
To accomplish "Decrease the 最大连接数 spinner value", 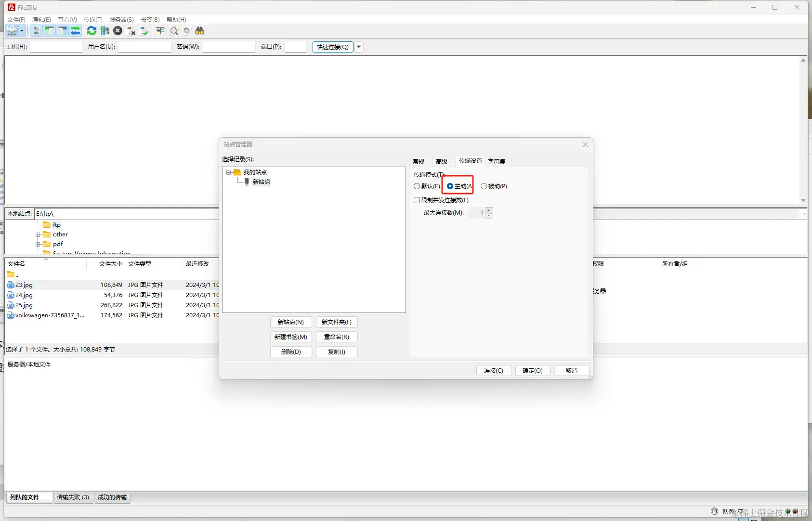I will 489,216.
